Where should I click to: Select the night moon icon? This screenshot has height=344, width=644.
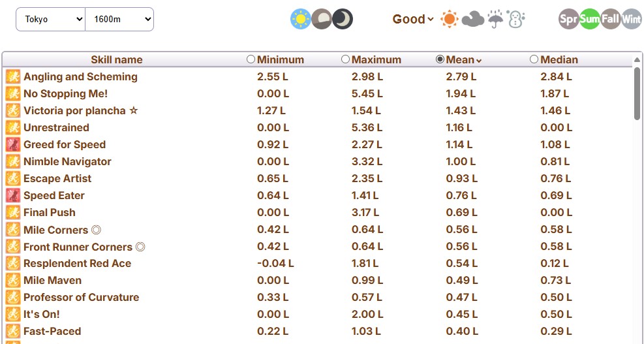(x=343, y=20)
